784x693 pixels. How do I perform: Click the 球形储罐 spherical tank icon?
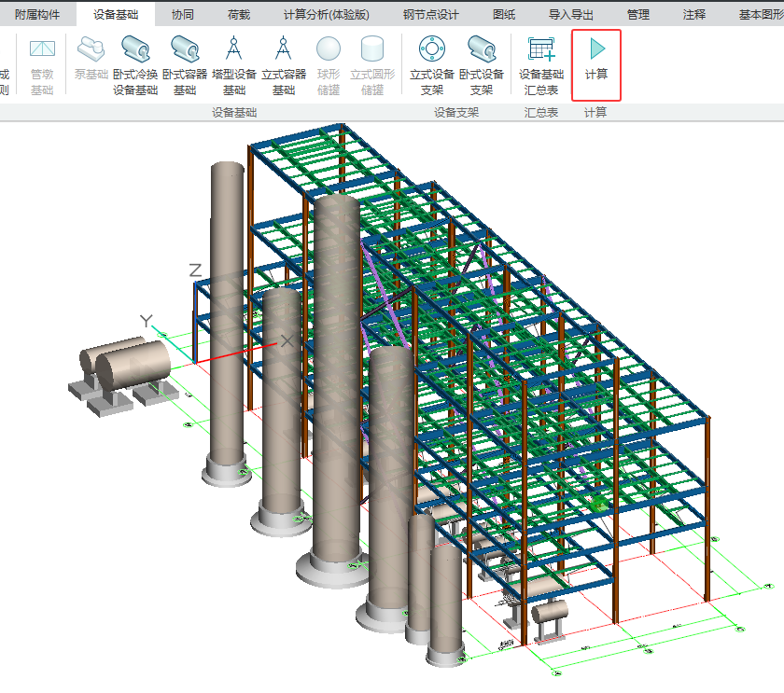pyautogui.click(x=328, y=65)
